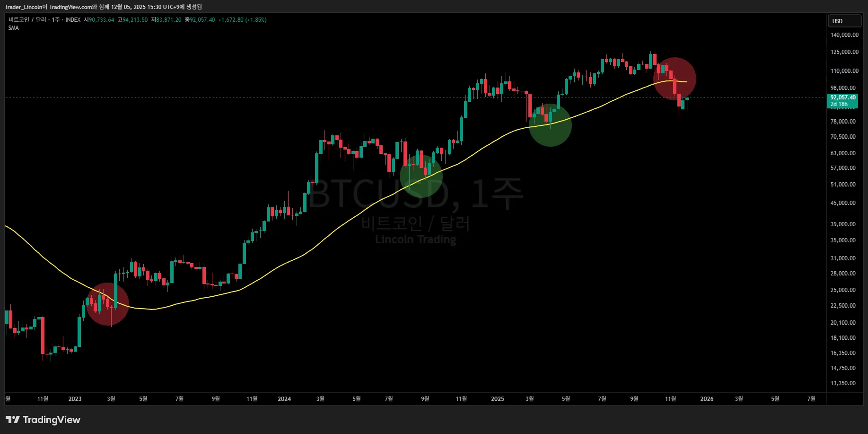Click the 2024 label on the time axis
Viewport: 868px width, 434px height.
click(x=284, y=399)
